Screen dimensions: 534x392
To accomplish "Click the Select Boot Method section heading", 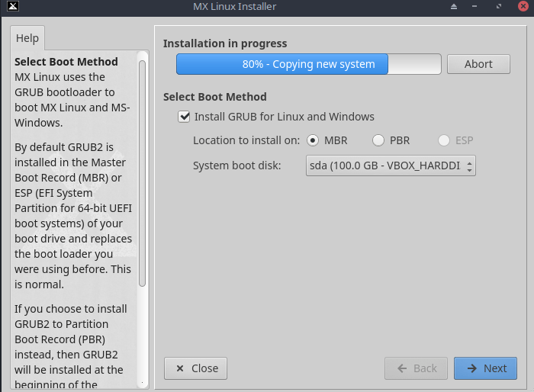I will (215, 97).
